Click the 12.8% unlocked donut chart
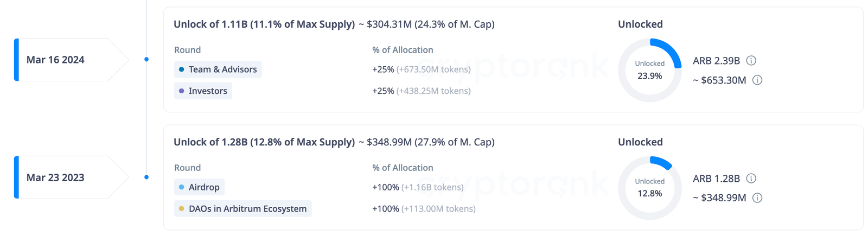868x248 pixels. (650, 188)
